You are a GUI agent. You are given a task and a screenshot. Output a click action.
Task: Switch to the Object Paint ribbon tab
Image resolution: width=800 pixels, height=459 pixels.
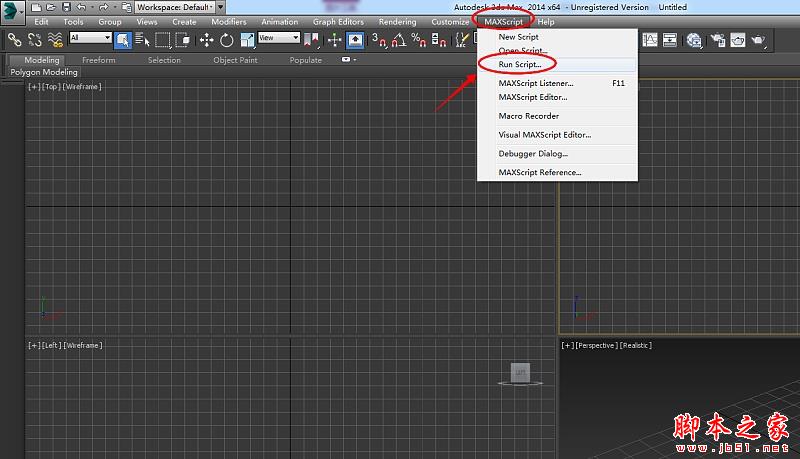(235, 60)
